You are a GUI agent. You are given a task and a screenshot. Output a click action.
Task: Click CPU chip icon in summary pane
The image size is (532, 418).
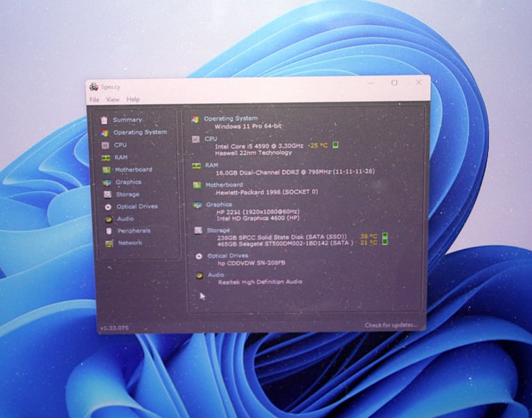196,139
